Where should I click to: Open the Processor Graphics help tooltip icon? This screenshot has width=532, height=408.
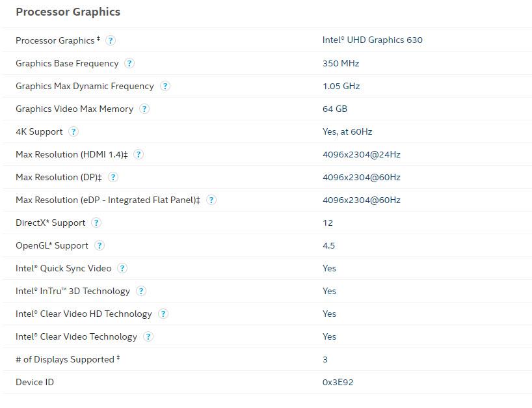111,40
